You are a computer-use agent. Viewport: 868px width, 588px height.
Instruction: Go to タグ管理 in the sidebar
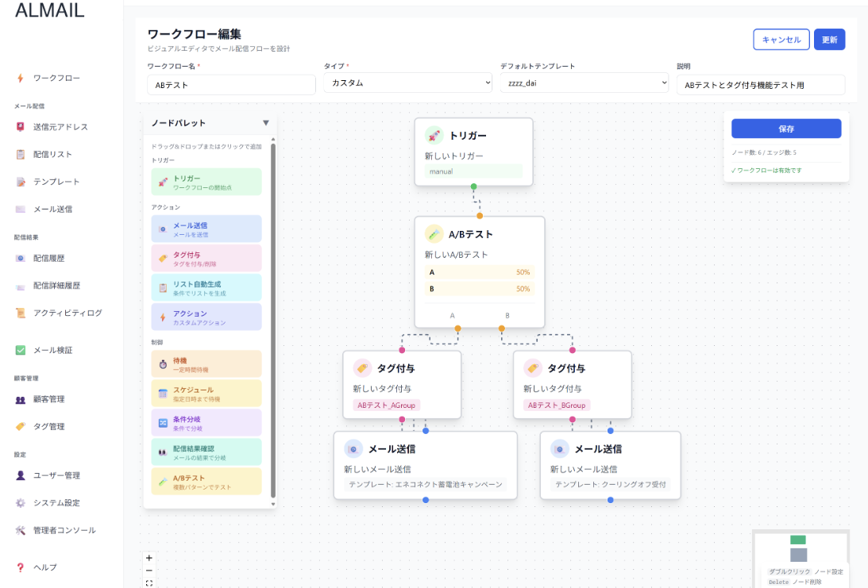pos(48,427)
